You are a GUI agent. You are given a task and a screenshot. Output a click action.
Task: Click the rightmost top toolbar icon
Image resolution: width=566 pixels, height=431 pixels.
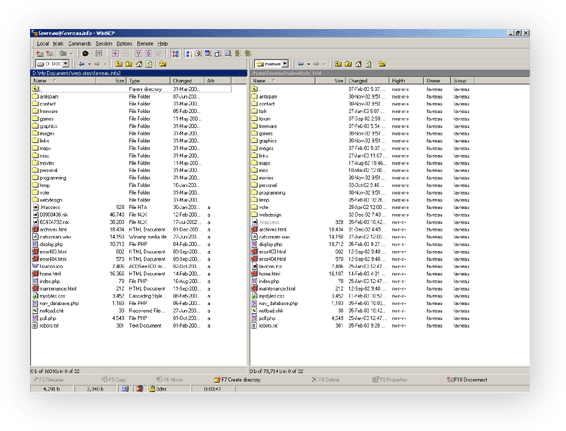(x=248, y=53)
